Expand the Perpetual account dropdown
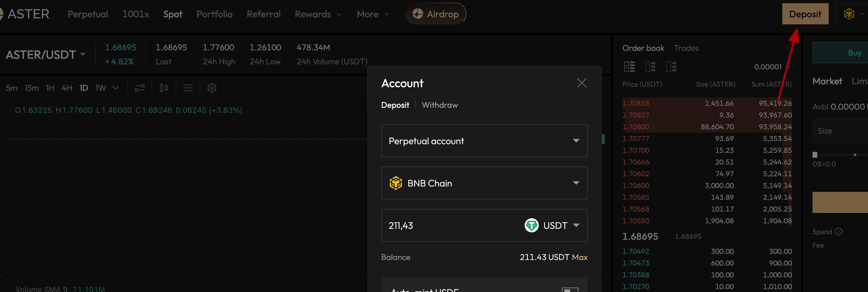The image size is (868, 292). (484, 141)
